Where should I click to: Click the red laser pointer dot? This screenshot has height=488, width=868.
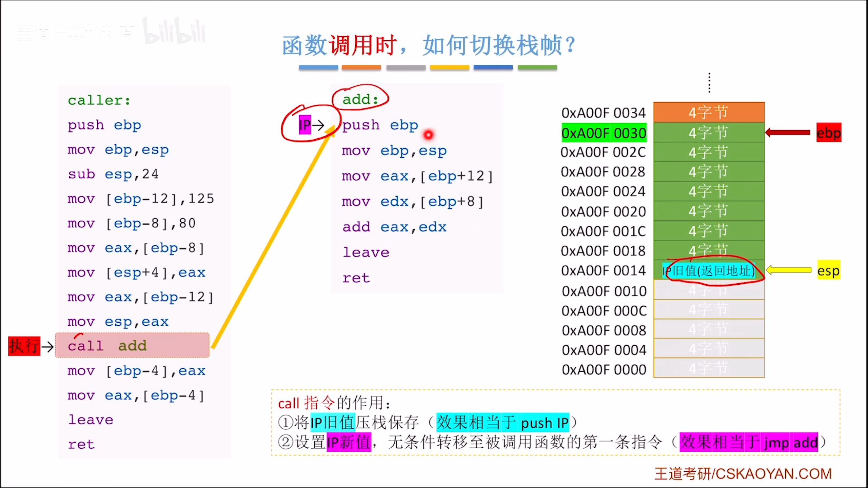tap(428, 135)
